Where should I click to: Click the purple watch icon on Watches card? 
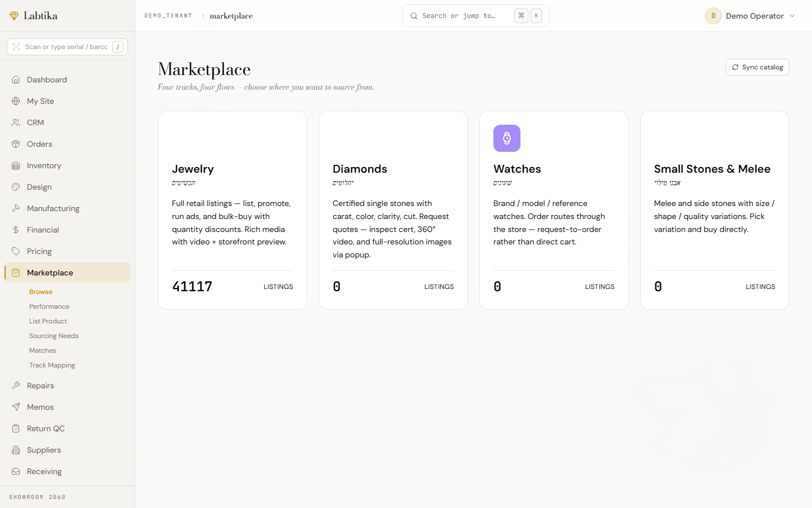pyautogui.click(x=507, y=138)
